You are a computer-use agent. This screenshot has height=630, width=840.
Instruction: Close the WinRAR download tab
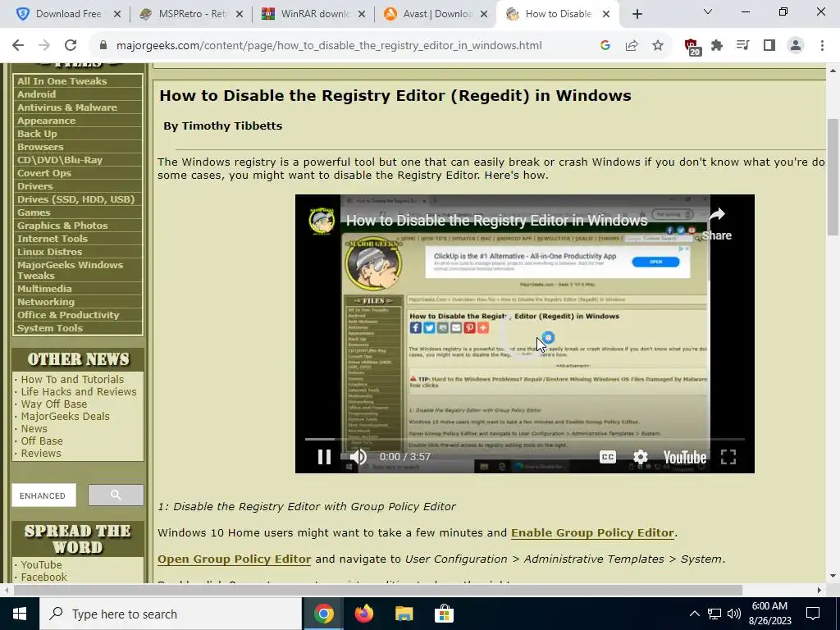point(362,15)
